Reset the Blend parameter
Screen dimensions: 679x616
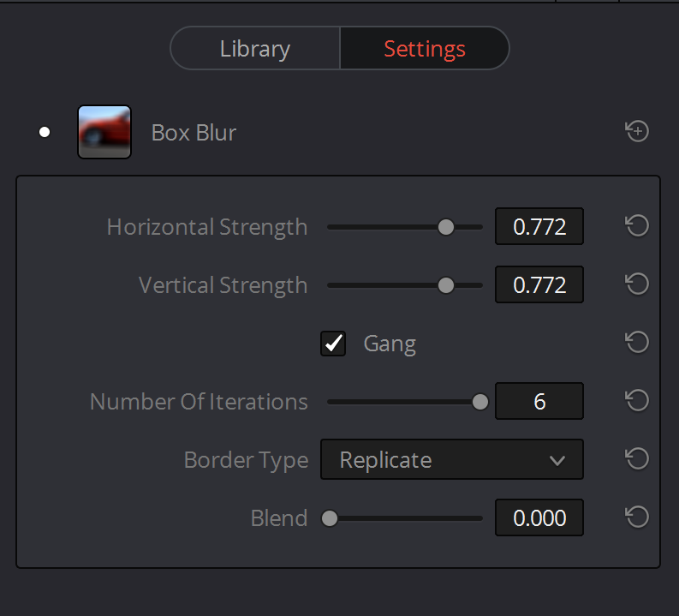[637, 517]
